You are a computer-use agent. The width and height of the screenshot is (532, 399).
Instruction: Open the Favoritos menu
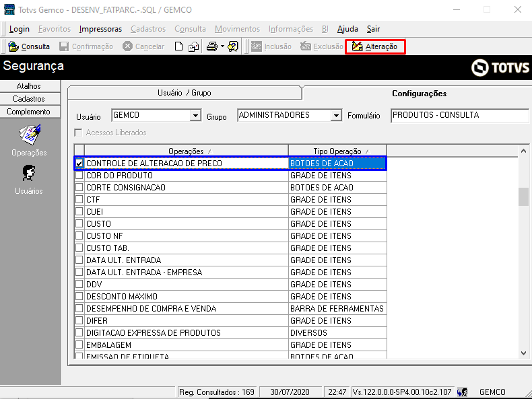point(55,29)
